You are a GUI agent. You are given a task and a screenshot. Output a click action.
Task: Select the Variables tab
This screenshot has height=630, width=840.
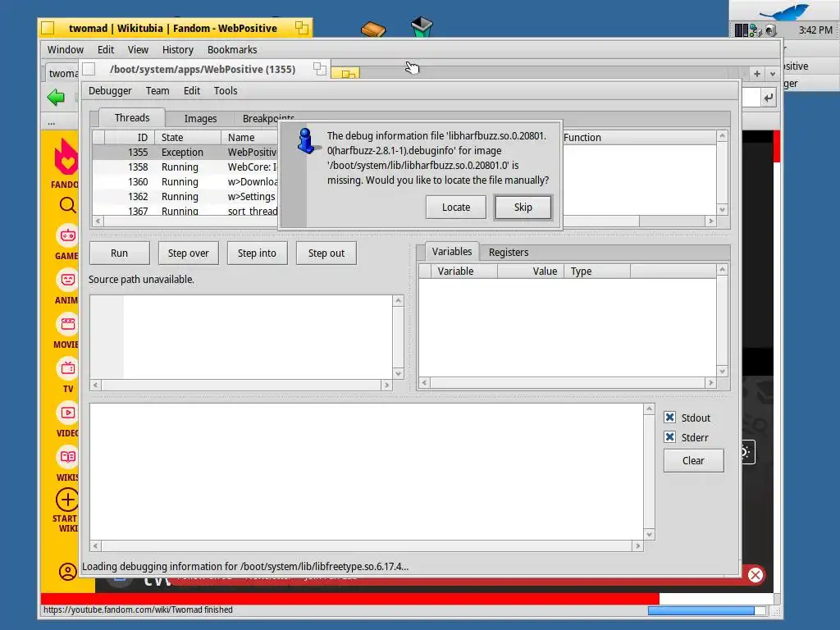tap(452, 251)
